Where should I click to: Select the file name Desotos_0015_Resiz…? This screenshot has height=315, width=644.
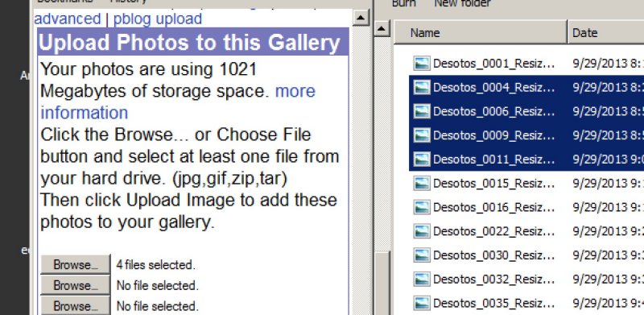(x=494, y=183)
